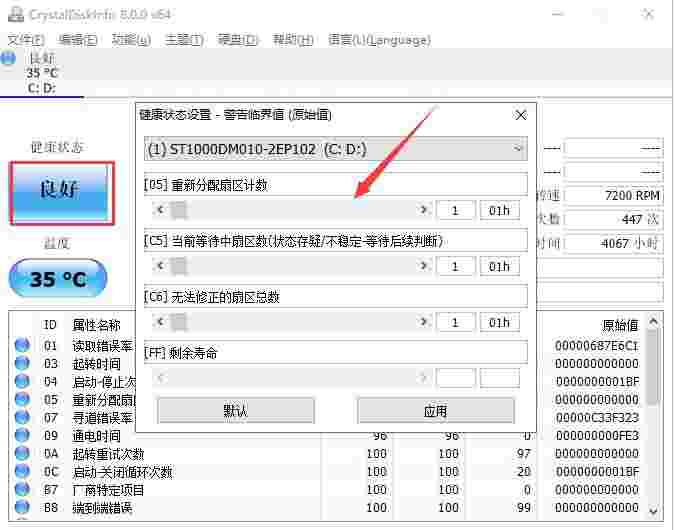Click status icon for 05 重新分配扇区 row
The image size is (674, 530).
coord(22,399)
